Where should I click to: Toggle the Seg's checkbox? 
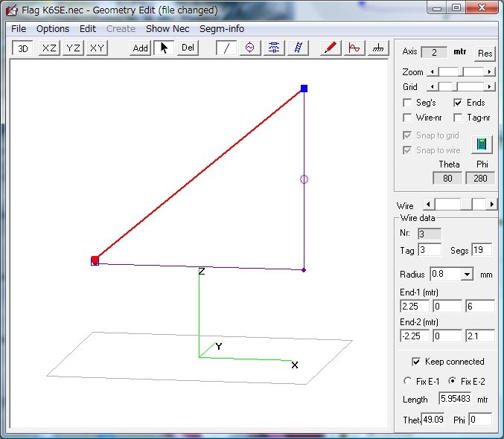[x=407, y=103]
